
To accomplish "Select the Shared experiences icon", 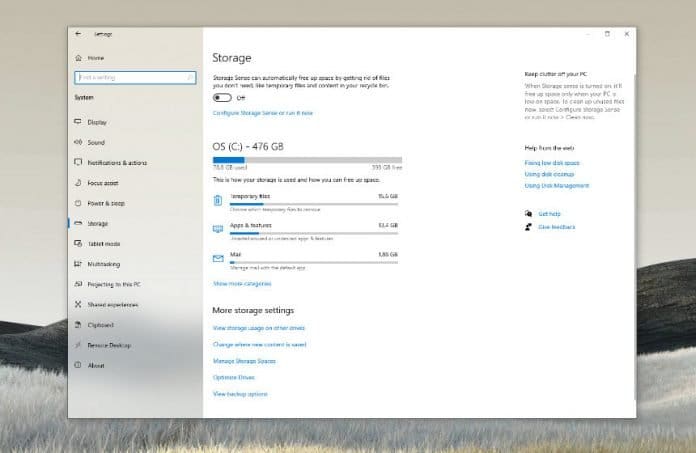I will point(78,304).
